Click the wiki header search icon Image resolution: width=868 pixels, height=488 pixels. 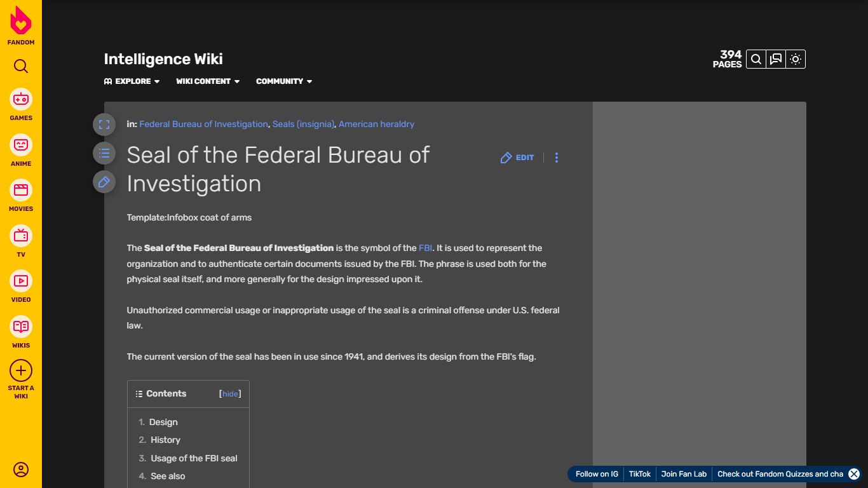756,59
